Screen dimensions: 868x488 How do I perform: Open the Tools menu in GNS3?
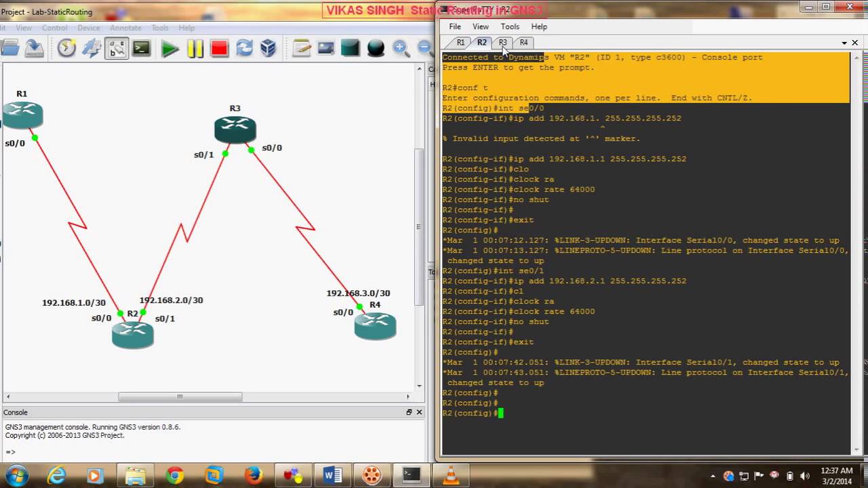click(x=160, y=28)
